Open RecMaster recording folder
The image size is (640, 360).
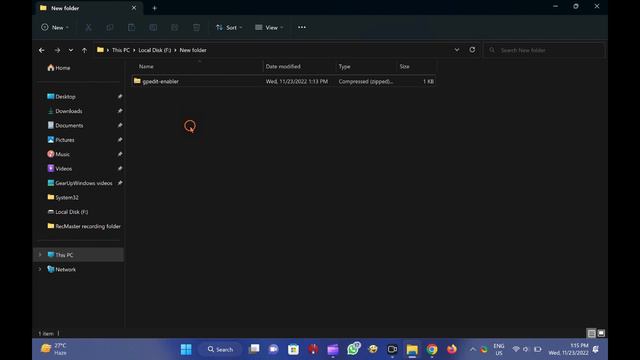pyautogui.click(x=84, y=226)
